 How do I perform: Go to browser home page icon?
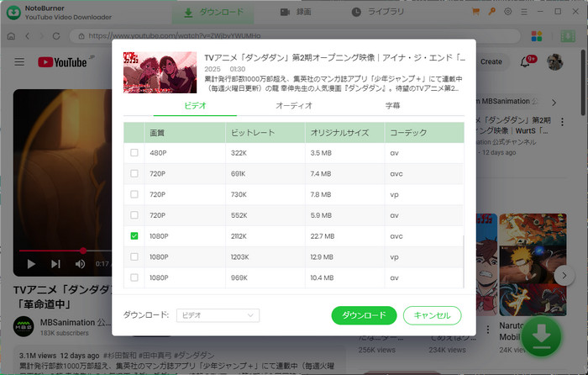coord(11,36)
